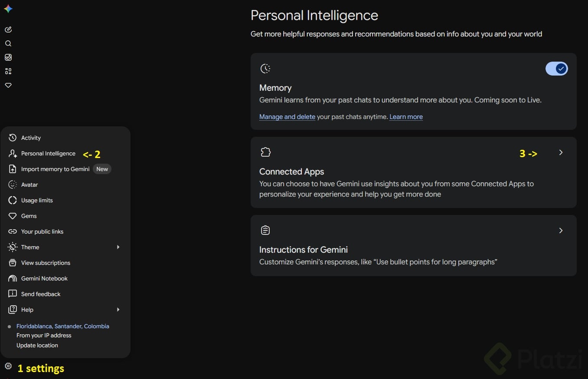This screenshot has width=588, height=379.
Task: Start a new chat with pencil icon
Action: [8, 30]
